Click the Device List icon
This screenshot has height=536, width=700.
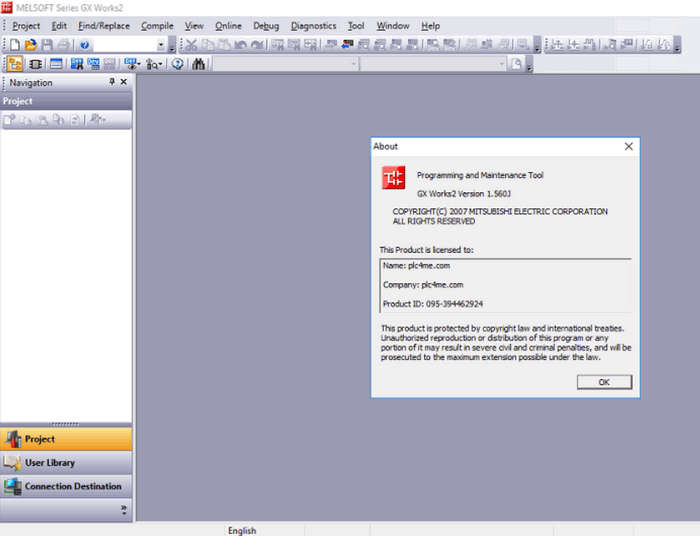point(93,64)
